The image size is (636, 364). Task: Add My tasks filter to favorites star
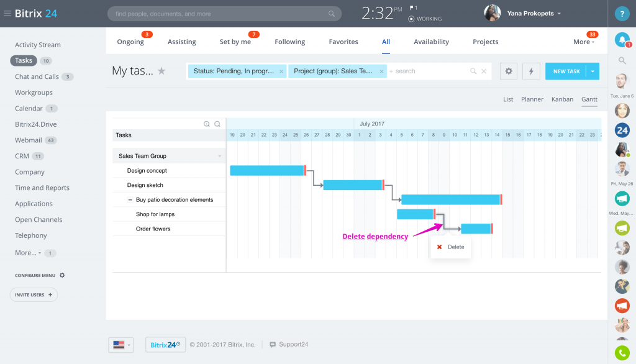click(x=161, y=71)
